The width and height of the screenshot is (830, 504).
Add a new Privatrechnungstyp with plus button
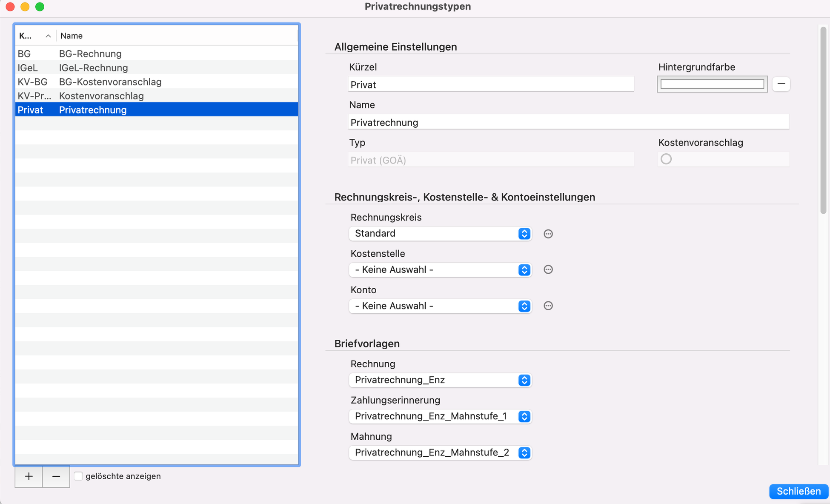[x=29, y=476]
